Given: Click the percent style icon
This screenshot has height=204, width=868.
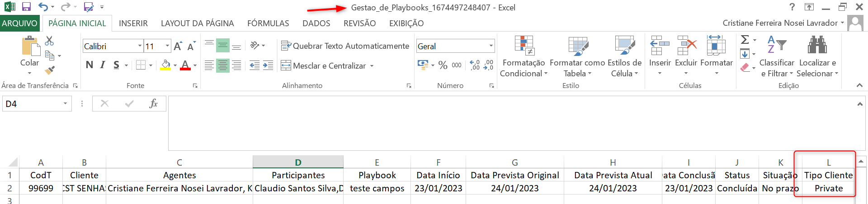Looking at the screenshot, I should pyautogui.click(x=443, y=65).
